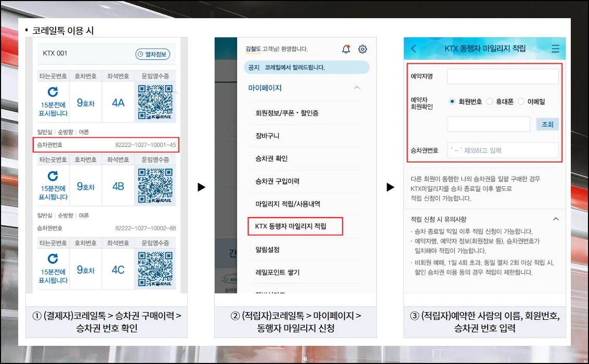
Task: Select the 회원번호 radio button
Action: [x=452, y=102]
